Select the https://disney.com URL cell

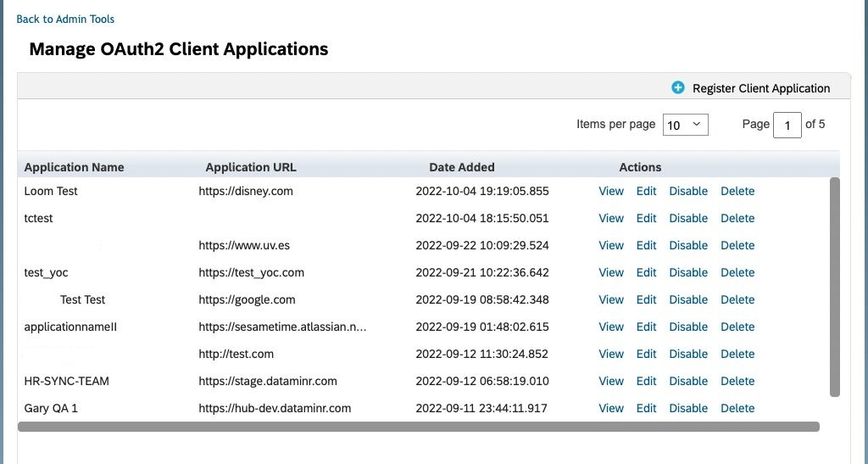(246, 191)
